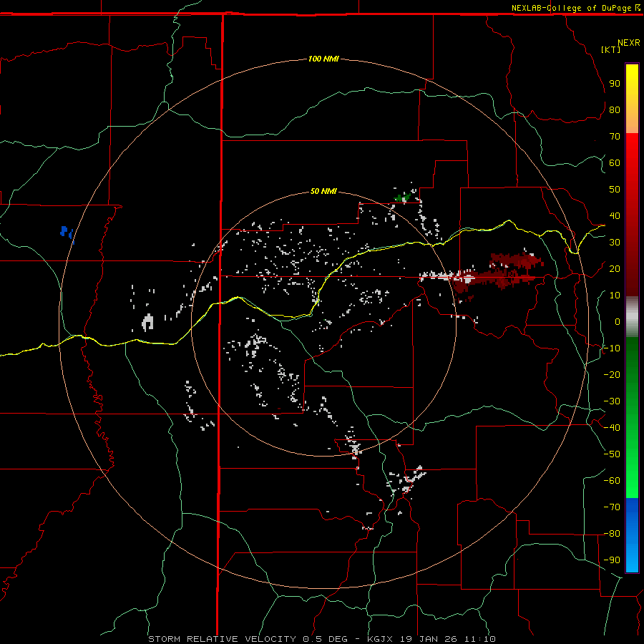Screen dimensions: 644x644
Task: Click the 0 value on the velocity scale
Action: 618,321
